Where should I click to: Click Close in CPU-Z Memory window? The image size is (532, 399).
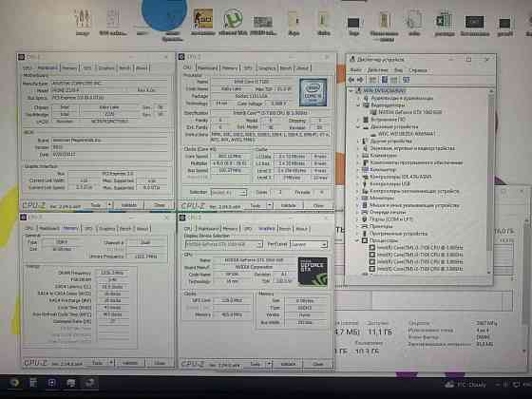[x=160, y=363]
